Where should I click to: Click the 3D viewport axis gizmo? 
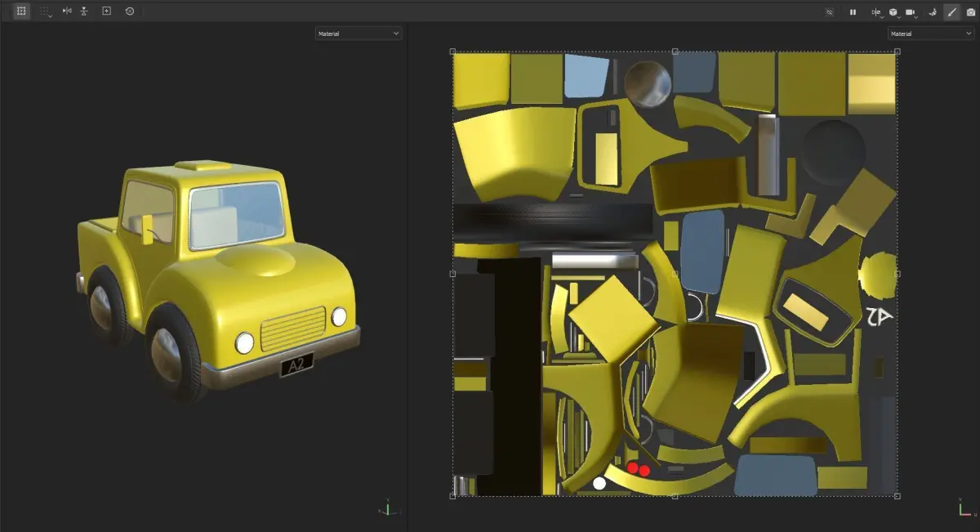click(x=388, y=507)
